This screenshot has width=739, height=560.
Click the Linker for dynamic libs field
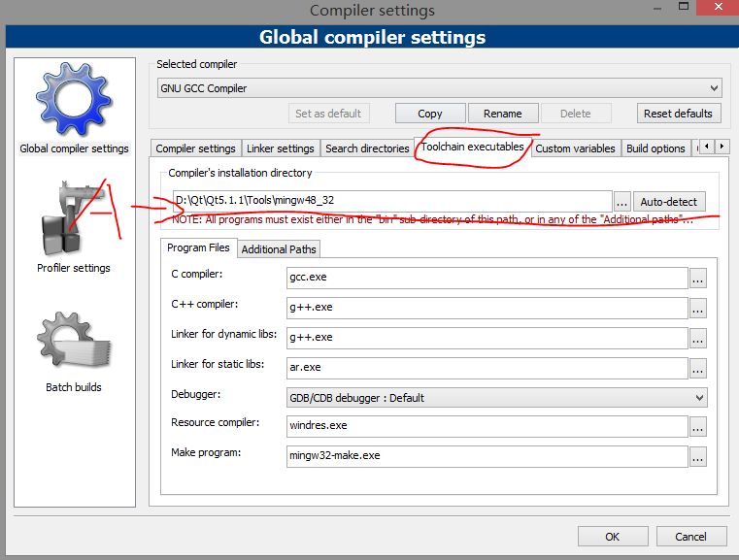[487, 338]
